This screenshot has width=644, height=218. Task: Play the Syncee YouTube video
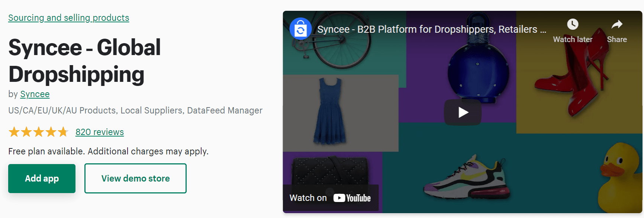pos(463,112)
